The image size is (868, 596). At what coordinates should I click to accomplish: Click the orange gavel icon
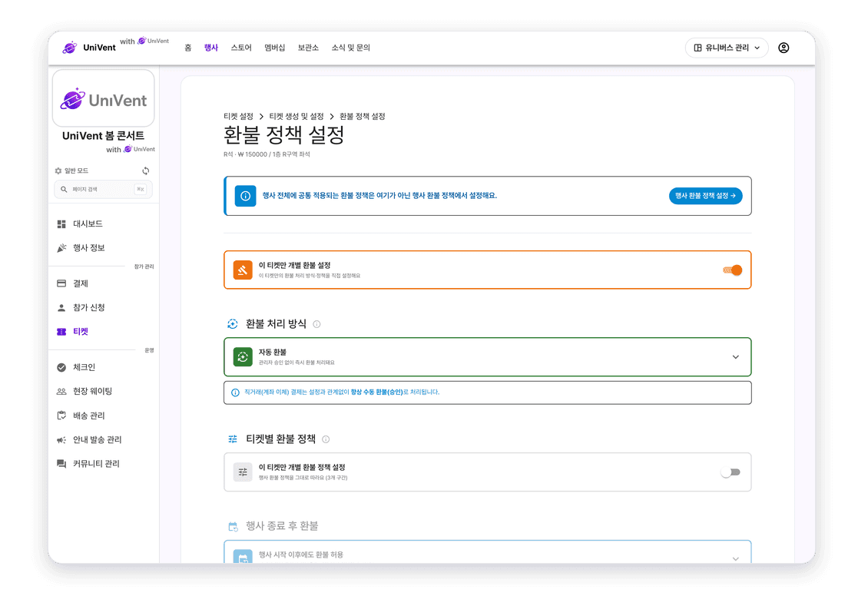[243, 270]
